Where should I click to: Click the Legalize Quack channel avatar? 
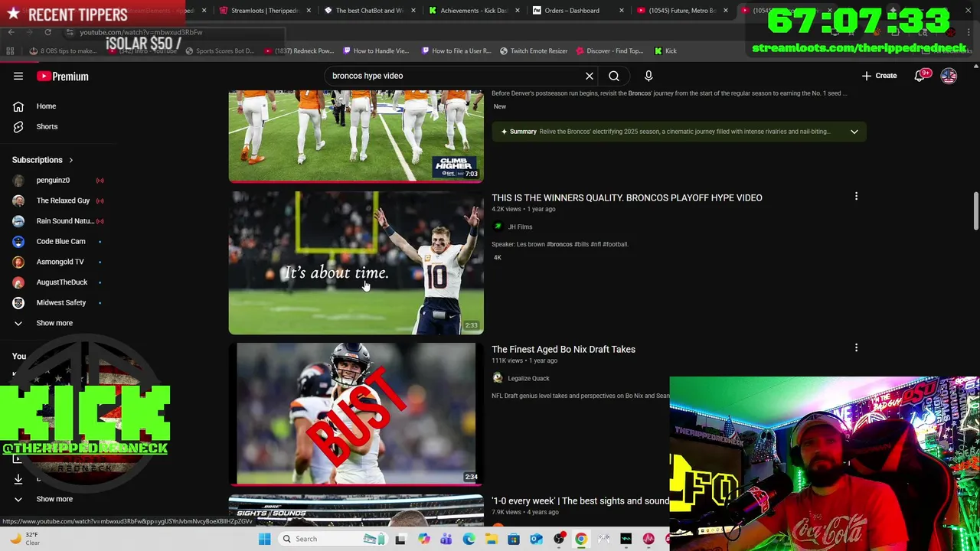click(498, 378)
